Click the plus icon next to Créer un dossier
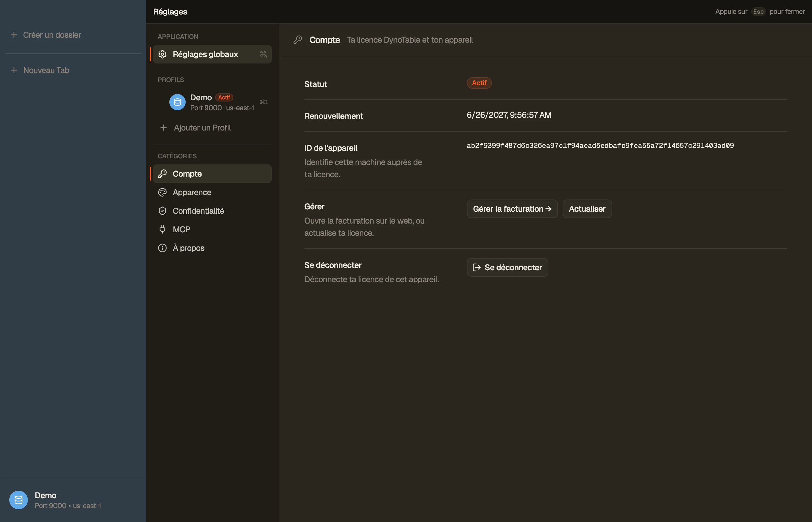The width and height of the screenshot is (812, 522). 14,35
